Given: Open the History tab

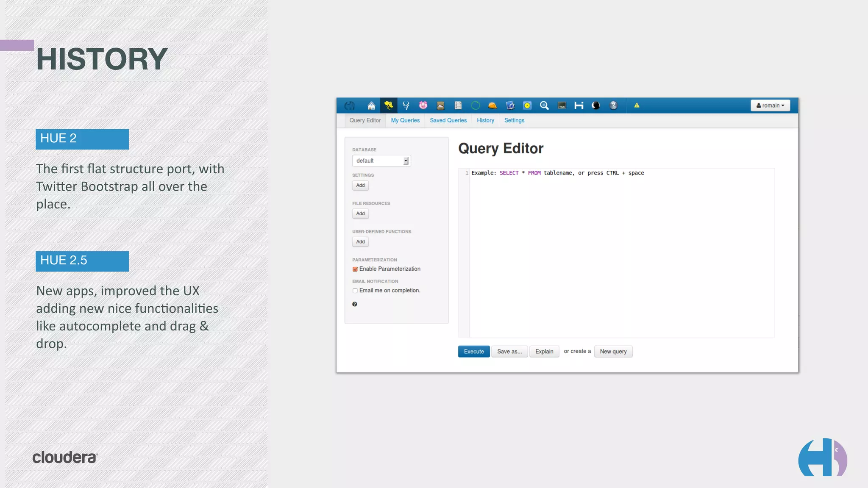Looking at the screenshot, I should 485,120.
